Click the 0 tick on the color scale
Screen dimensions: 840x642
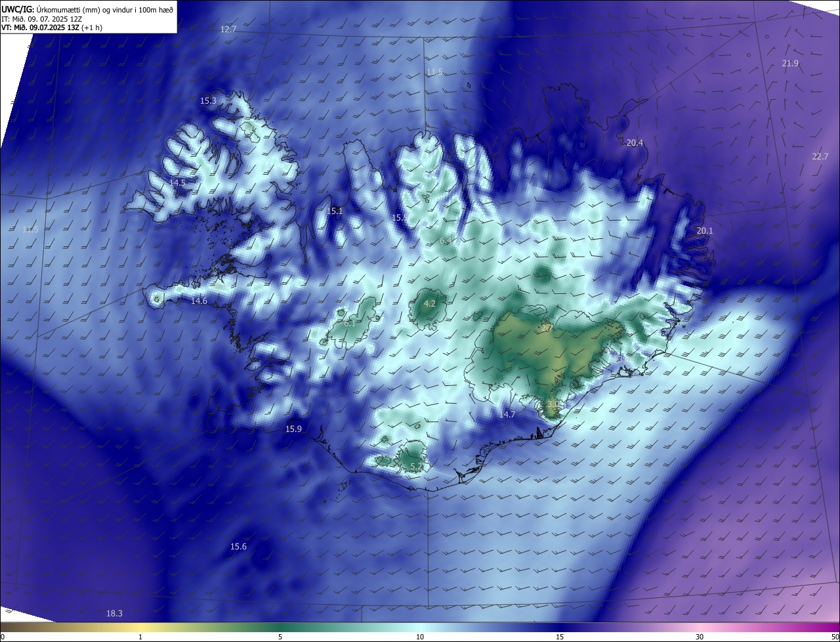(3, 637)
